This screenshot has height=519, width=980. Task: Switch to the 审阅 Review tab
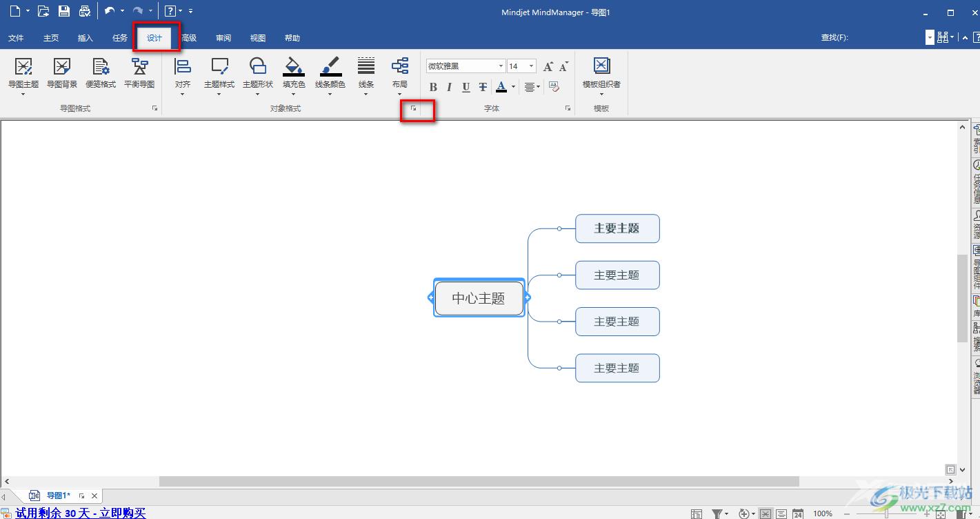tap(223, 38)
